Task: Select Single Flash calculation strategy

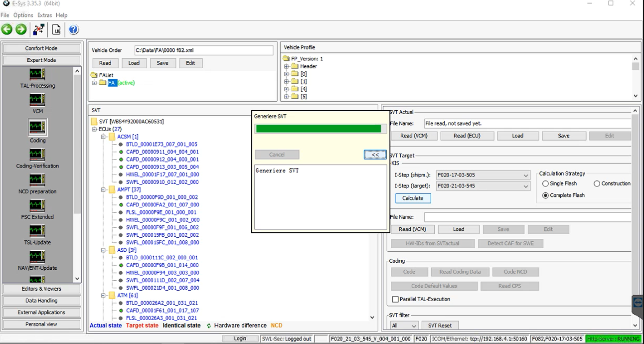Action: (x=546, y=183)
